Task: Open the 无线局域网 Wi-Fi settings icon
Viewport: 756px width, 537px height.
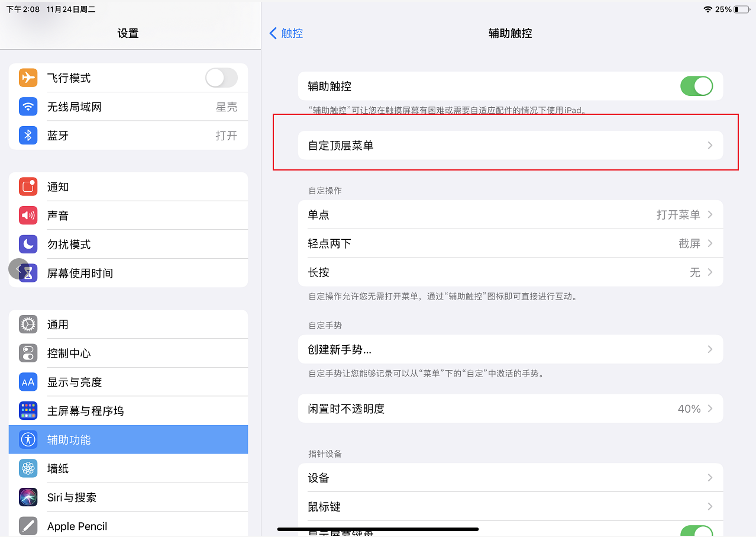Action: [x=28, y=107]
